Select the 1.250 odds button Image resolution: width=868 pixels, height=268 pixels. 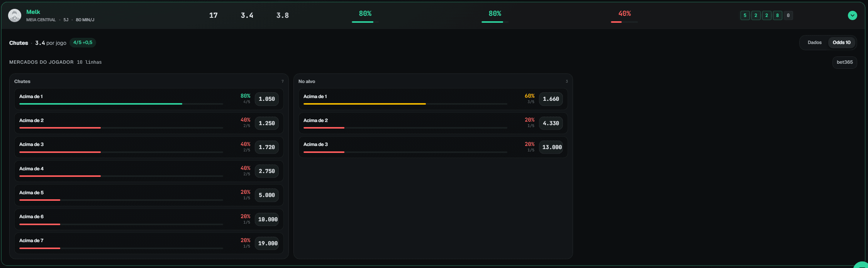(x=267, y=123)
